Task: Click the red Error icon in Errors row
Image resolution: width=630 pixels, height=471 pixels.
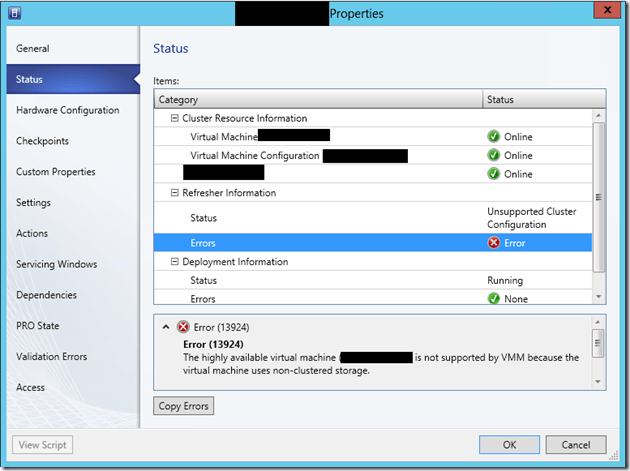Action: [493, 243]
